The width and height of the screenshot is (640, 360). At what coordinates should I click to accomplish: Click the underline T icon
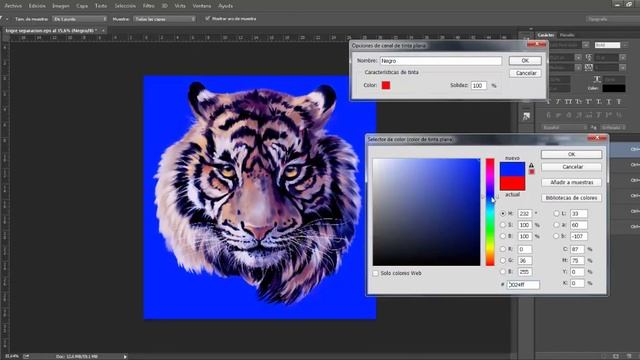point(609,102)
